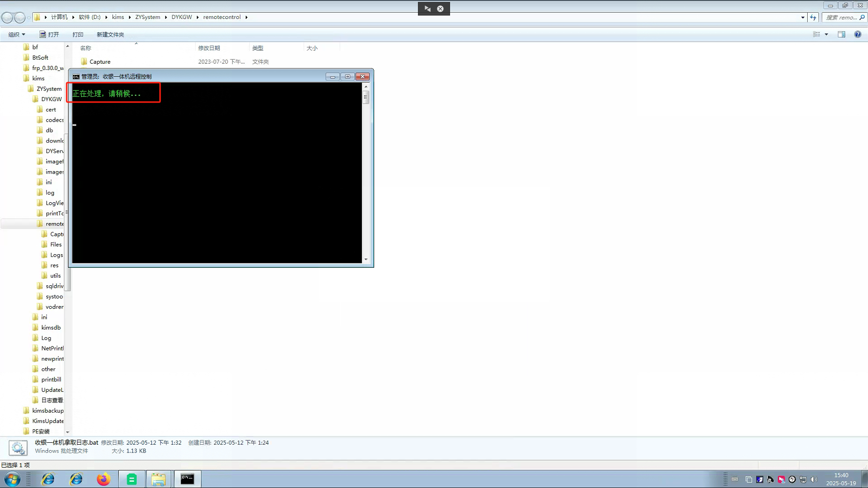Viewport: 868px width, 488px height.
Task: Toggle the preview pane icon
Action: tap(841, 35)
